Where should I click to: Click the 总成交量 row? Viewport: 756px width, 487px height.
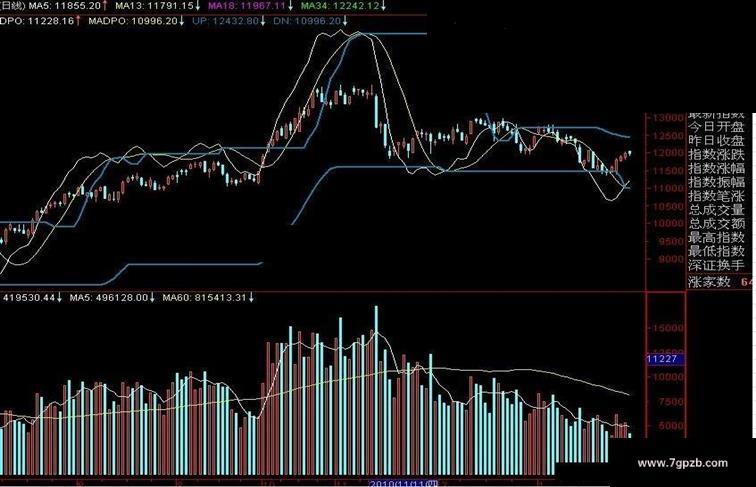[716, 210]
